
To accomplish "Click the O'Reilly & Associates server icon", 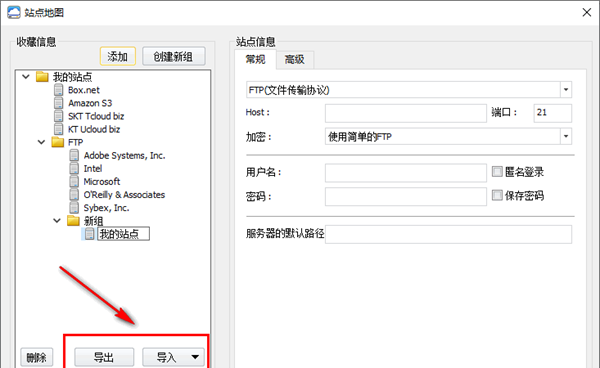I will [74, 194].
